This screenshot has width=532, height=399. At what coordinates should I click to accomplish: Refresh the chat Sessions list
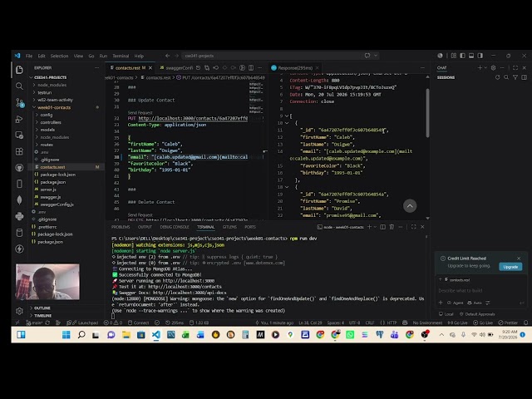tap(497, 77)
